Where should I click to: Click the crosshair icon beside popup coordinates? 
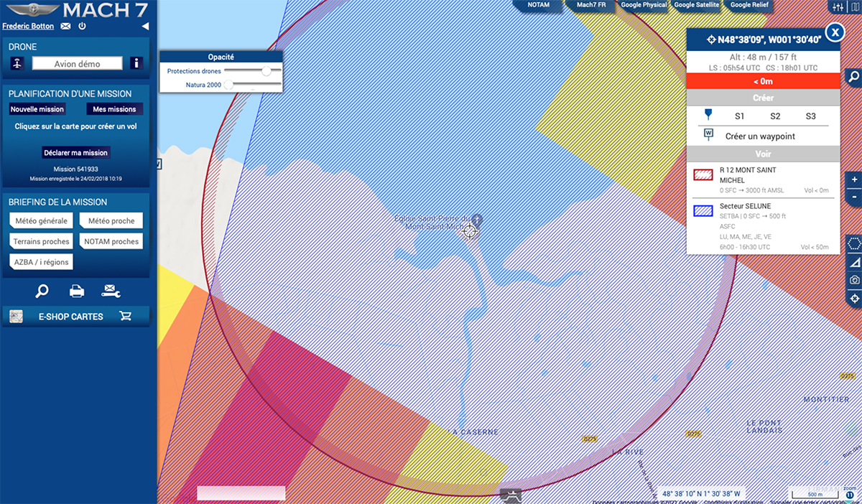pyautogui.click(x=711, y=40)
